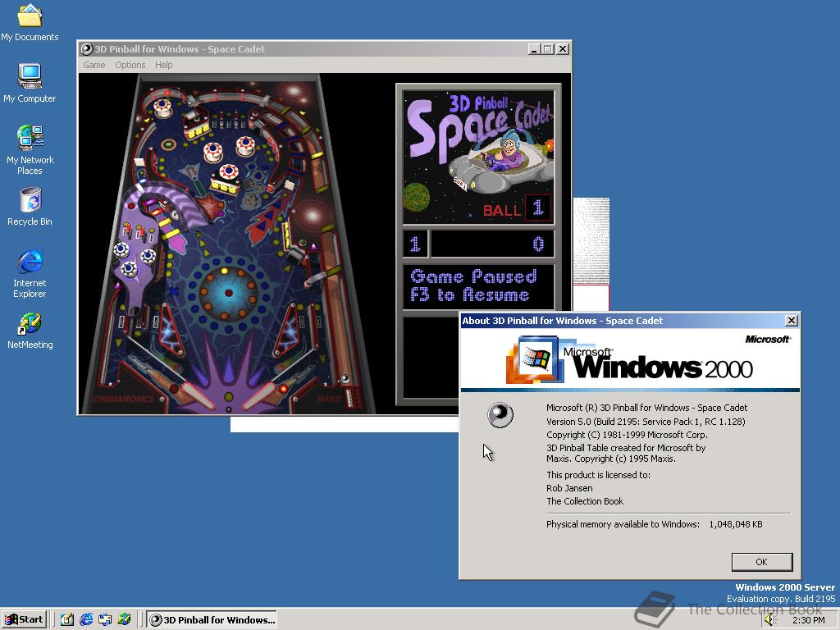Image resolution: width=840 pixels, height=630 pixels.
Task: Select the My Computer desktop icon
Action: pyautogui.click(x=30, y=83)
